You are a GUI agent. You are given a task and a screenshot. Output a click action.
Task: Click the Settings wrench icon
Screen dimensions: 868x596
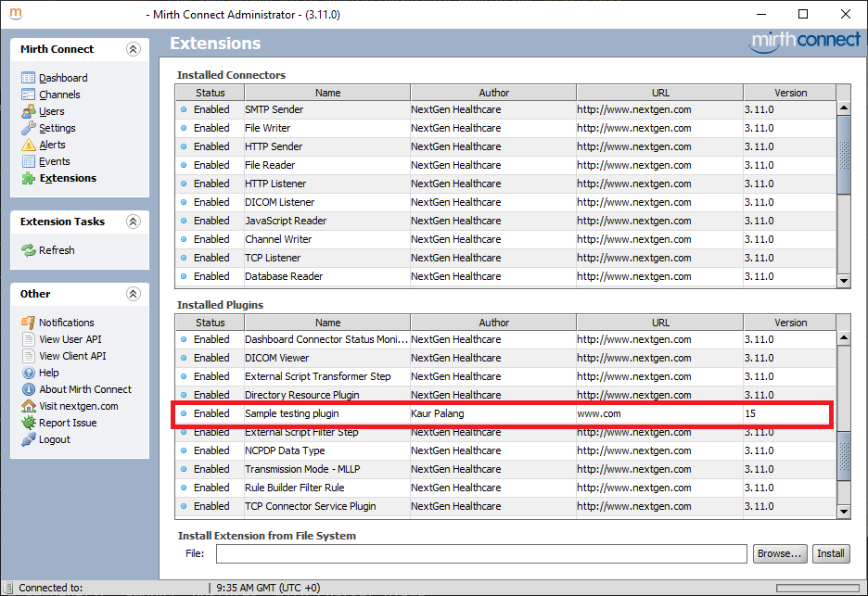28,128
